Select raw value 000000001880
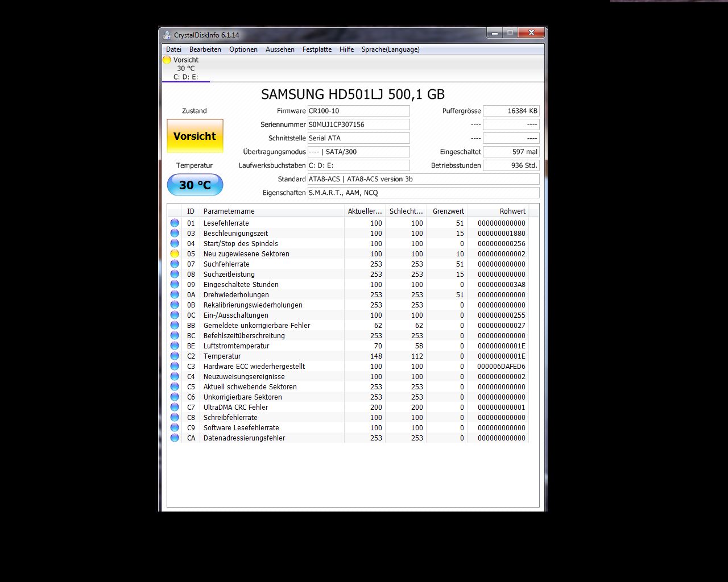 (x=502, y=233)
